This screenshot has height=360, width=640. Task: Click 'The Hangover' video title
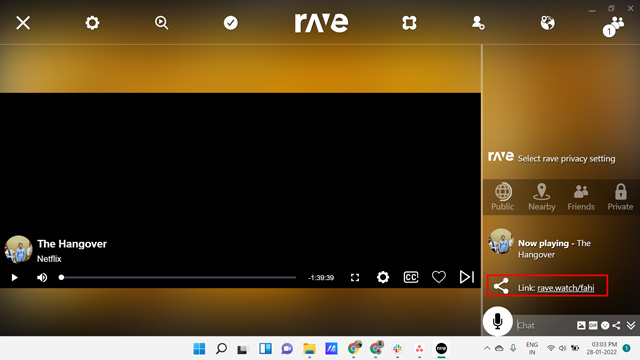pos(72,244)
